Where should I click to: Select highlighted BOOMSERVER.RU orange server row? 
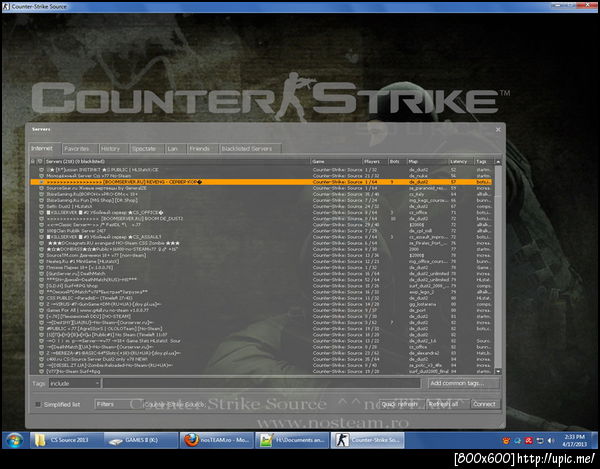(262, 182)
